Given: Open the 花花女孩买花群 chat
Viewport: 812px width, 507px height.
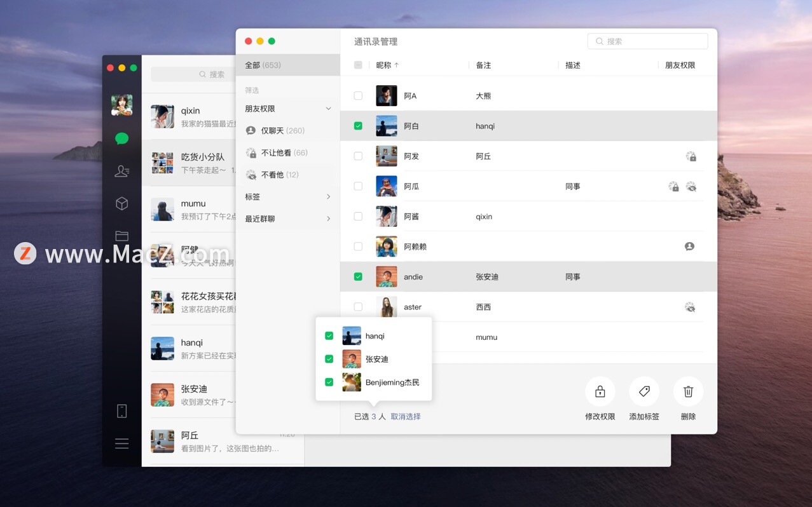Looking at the screenshot, I should point(188,302).
